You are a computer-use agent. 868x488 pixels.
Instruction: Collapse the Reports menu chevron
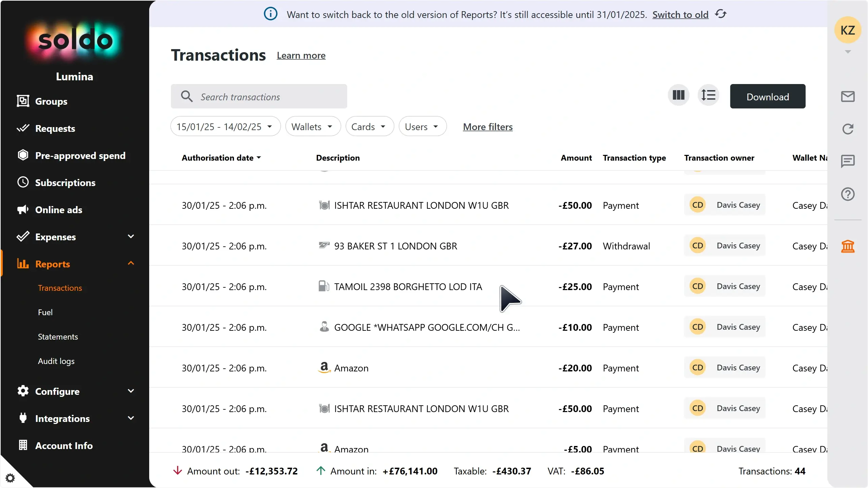tap(131, 263)
